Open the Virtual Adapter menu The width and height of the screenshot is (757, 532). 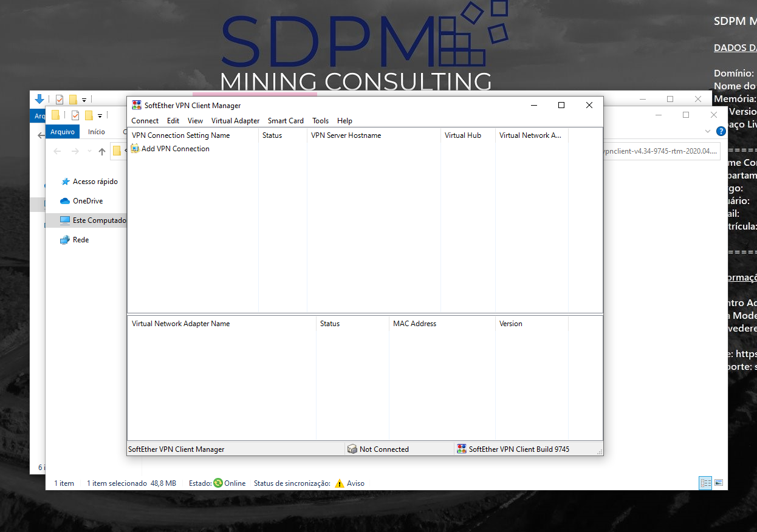(x=235, y=121)
